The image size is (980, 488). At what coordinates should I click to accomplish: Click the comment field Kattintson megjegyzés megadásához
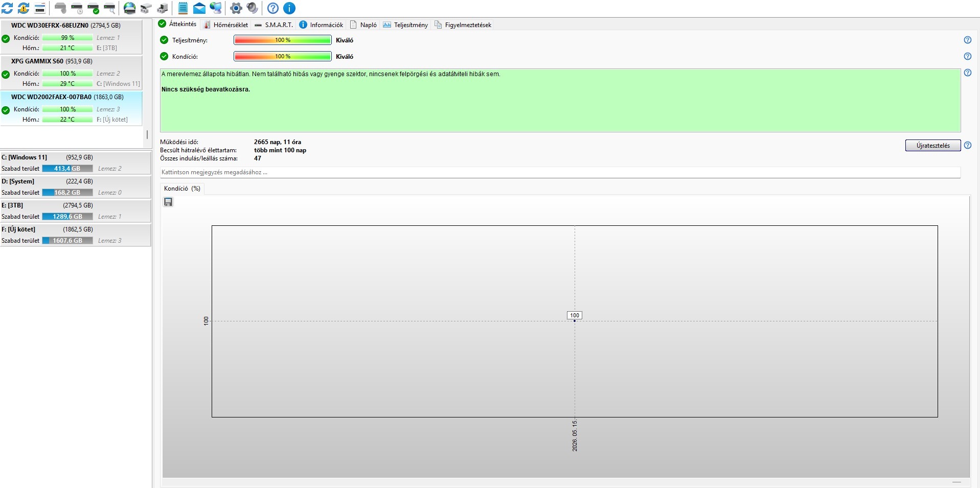(x=560, y=172)
